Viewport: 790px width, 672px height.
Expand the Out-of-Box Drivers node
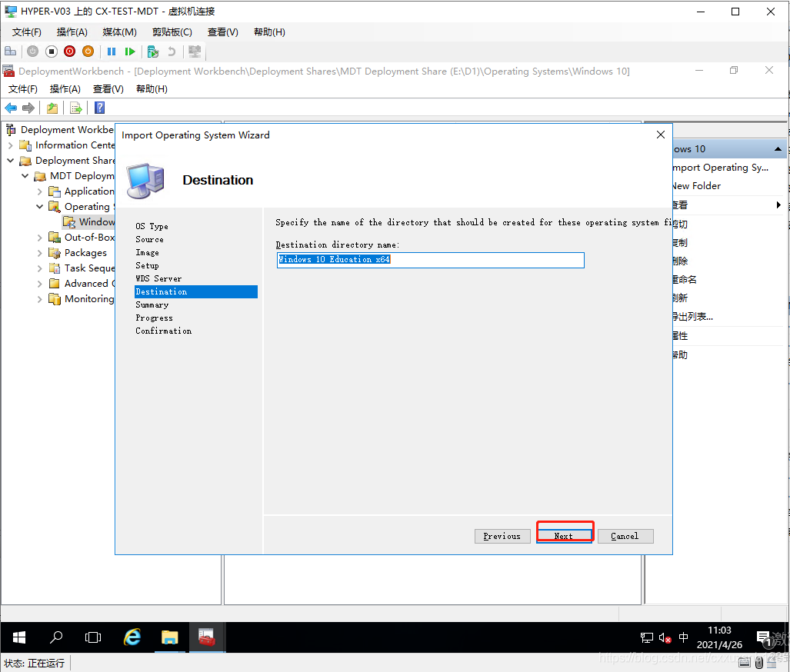[40, 238]
